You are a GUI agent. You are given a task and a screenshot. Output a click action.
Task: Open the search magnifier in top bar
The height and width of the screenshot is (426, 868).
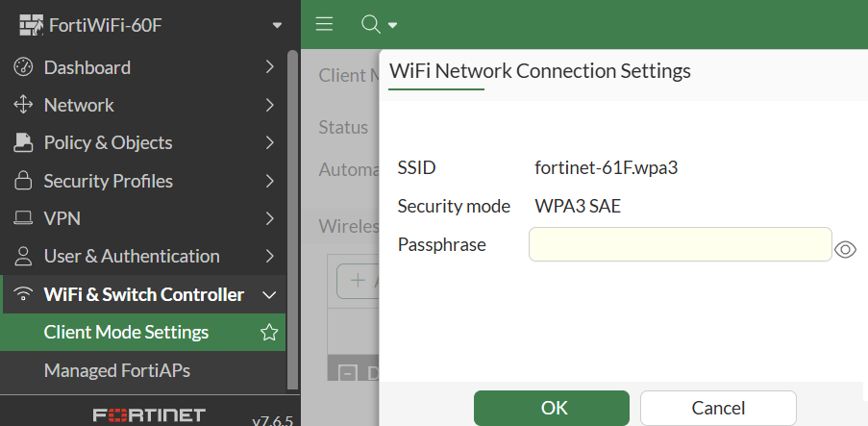pyautogui.click(x=370, y=24)
